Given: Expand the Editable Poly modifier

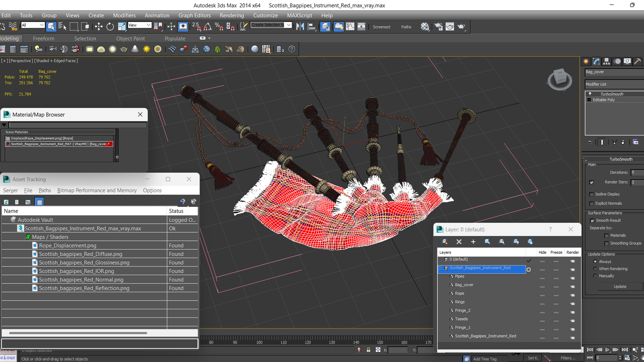Looking at the screenshot, I should pos(589,100).
